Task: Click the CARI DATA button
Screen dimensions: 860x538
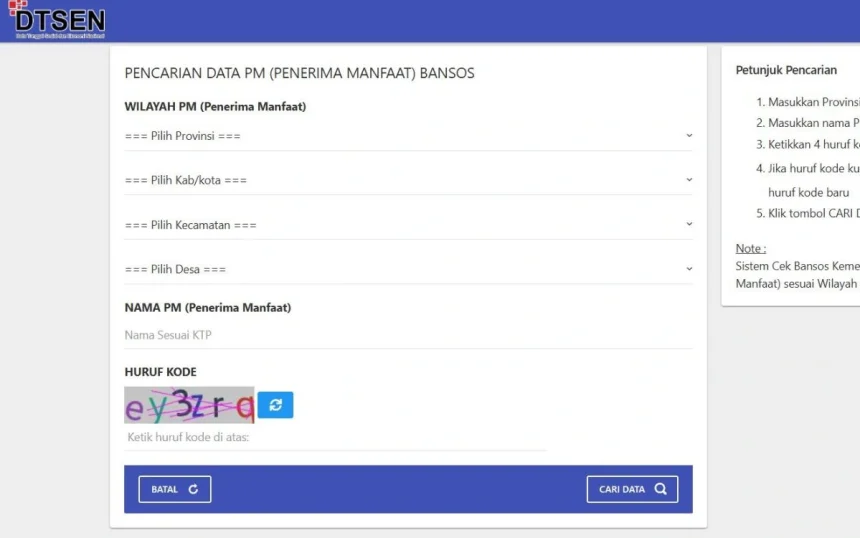Action: pyautogui.click(x=632, y=489)
